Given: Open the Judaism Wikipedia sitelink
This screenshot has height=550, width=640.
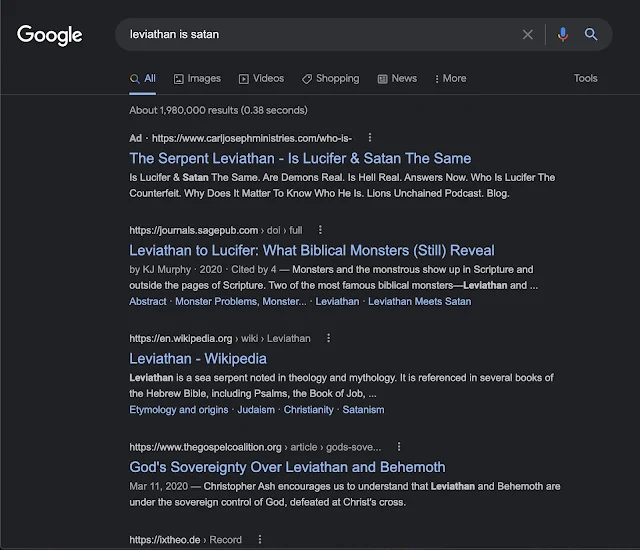Looking at the screenshot, I should pyautogui.click(x=256, y=410).
